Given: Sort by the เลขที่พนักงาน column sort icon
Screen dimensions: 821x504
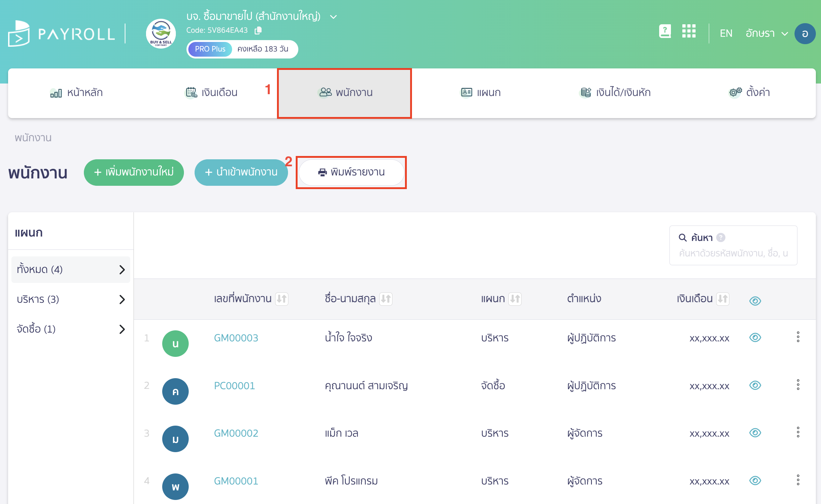Looking at the screenshot, I should [282, 299].
